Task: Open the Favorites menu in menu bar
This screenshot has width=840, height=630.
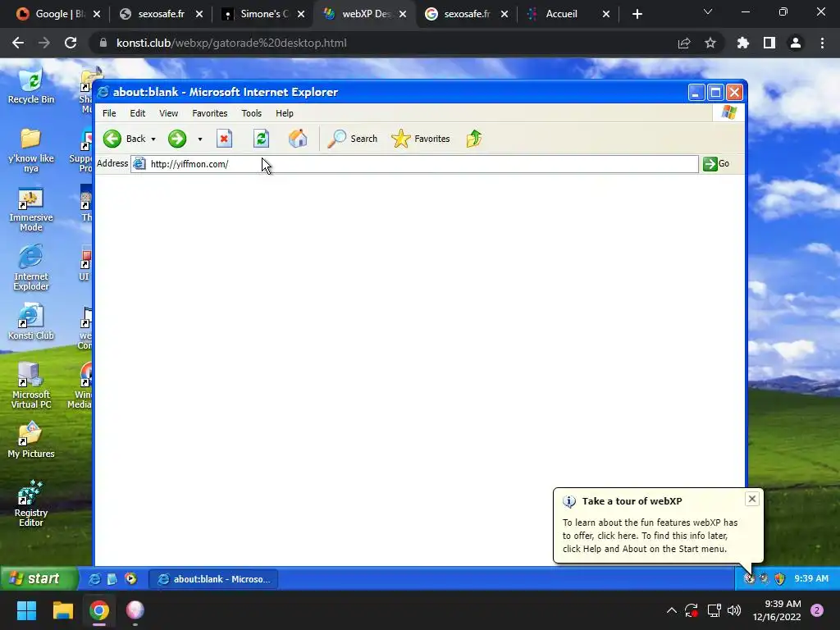Action: (209, 113)
